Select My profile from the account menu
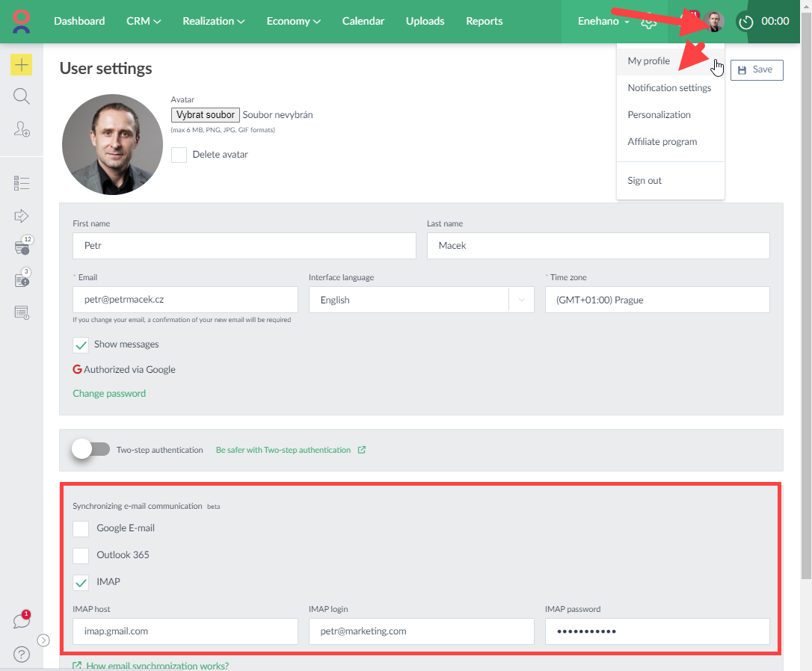This screenshot has width=812, height=671. pyautogui.click(x=648, y=61)
